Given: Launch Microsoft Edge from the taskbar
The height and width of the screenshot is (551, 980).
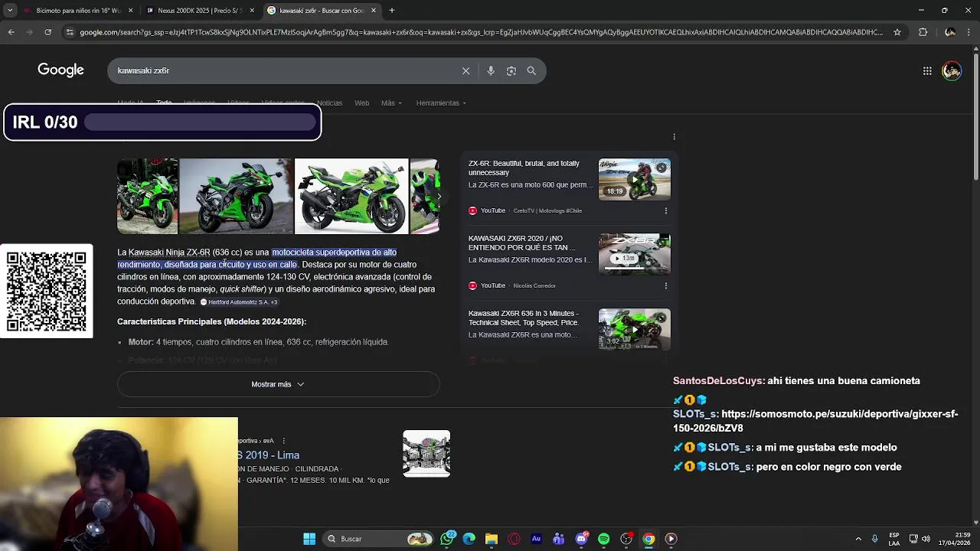Looking at the screenshot, I should pyautogui.click(x=469, y=539).
